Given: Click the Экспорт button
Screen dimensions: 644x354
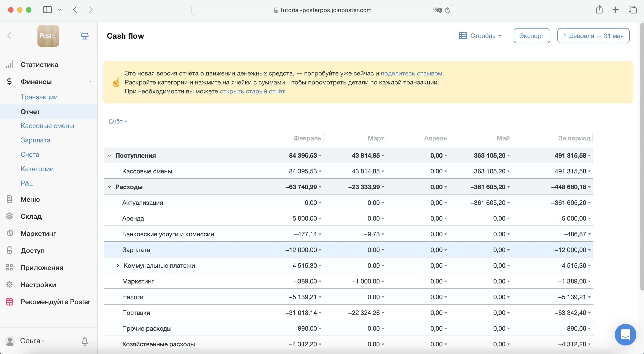Looking at the screenshot, I should tap(532, 36).
